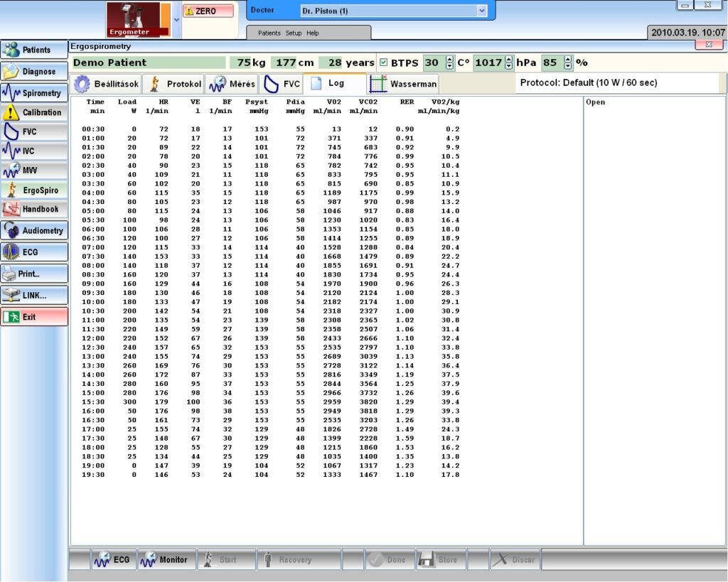Screen dimensions: 728x582
Task: Open ErgoSpiro in the sidebar
Action: point(34,190)
